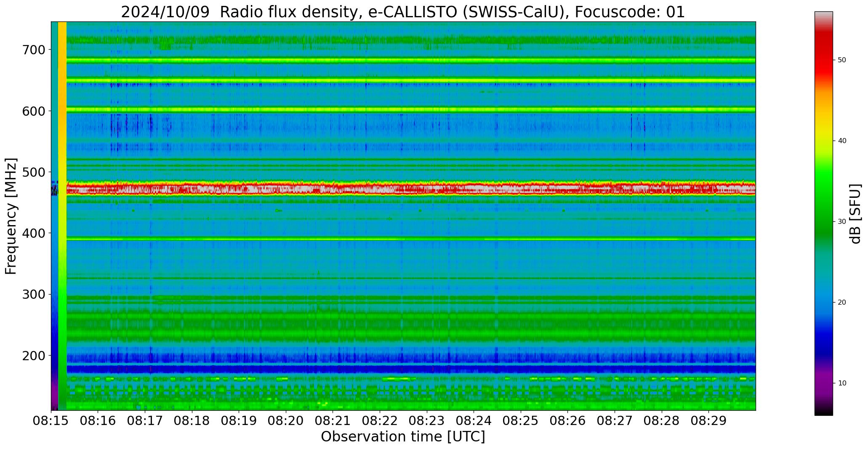Click the 08:18 time tick label

(192, 421)
